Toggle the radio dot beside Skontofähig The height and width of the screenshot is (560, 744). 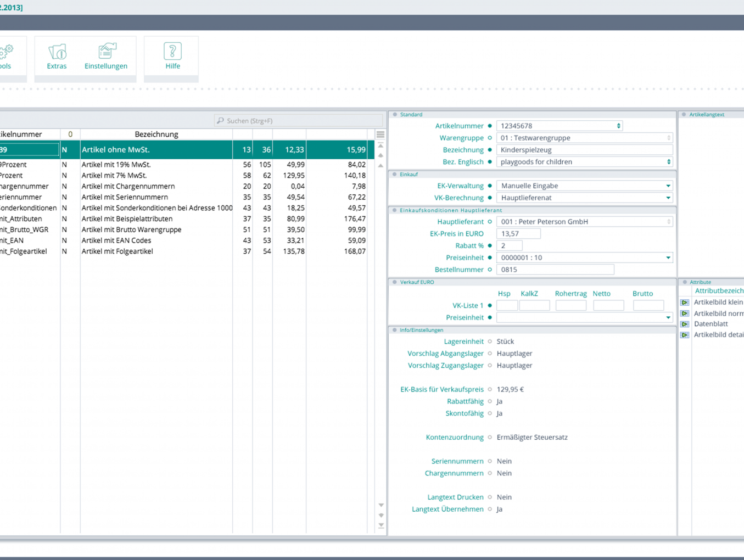[x=490, y=413]
